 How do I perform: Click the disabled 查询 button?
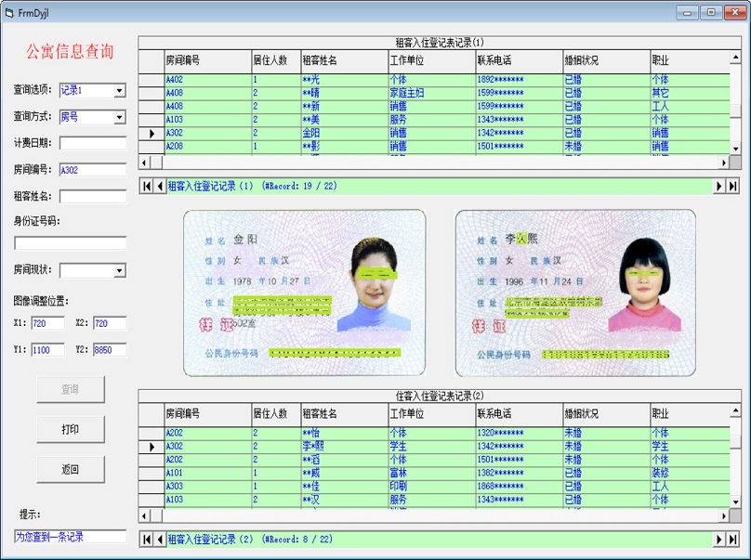(71, 389)
